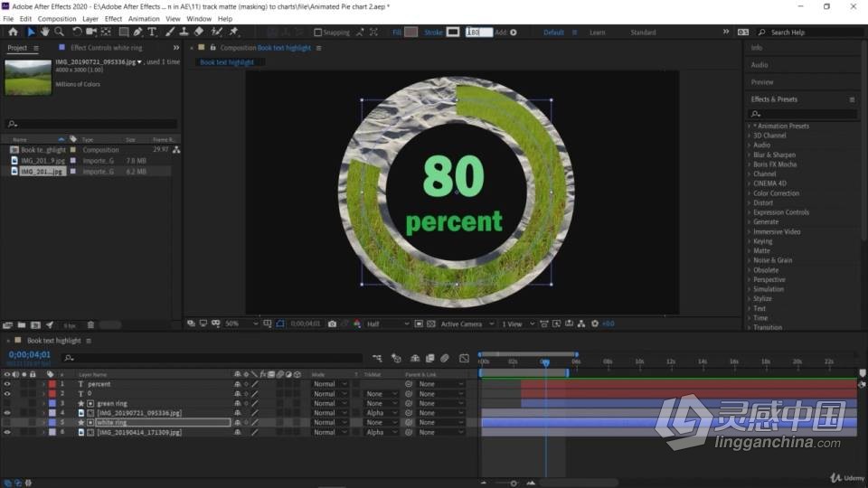Click the Draft 3D icon in timeline header
Image resolution: width=868 pixels, height=488 pixels.
click(x=396, y=359)
